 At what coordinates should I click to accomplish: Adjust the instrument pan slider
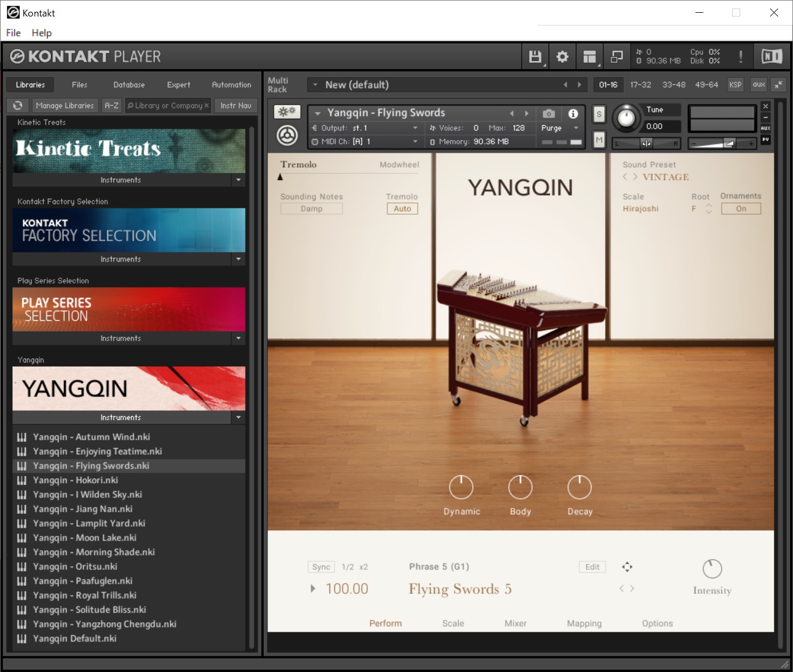(646, 143)
